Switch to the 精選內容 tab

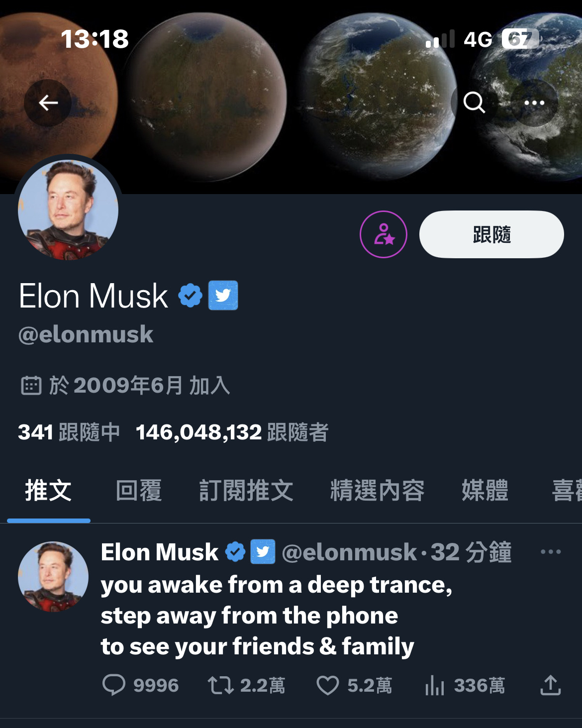click(378, 491)
